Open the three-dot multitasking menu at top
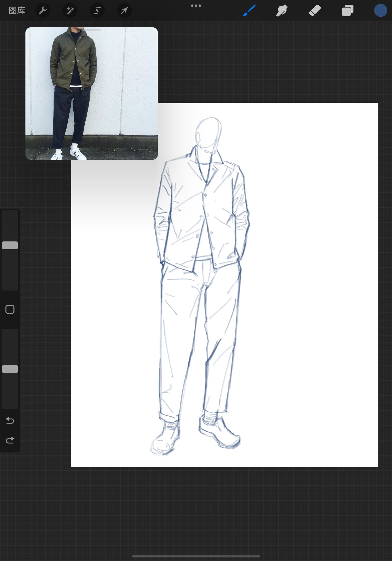This screenshot has width=392, height=561. [x=196, y=6]
